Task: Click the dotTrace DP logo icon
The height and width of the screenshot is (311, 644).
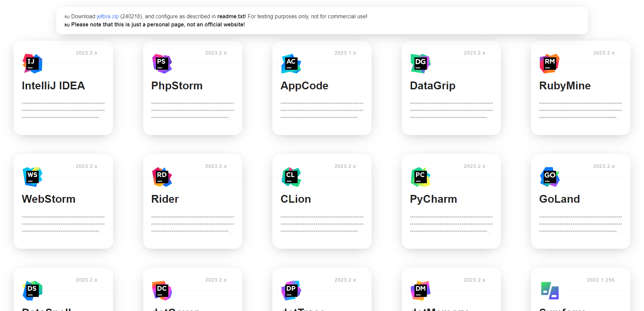Action: tap(291, 290)
